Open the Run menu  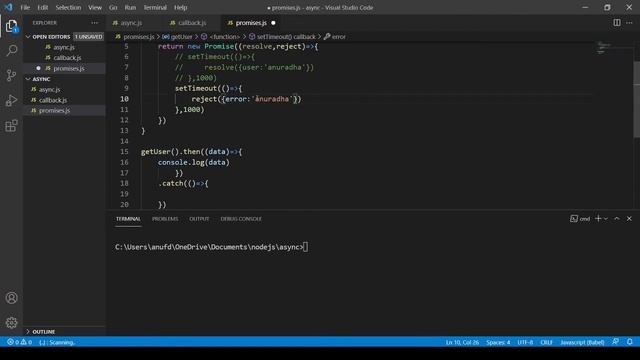point(130,7)
